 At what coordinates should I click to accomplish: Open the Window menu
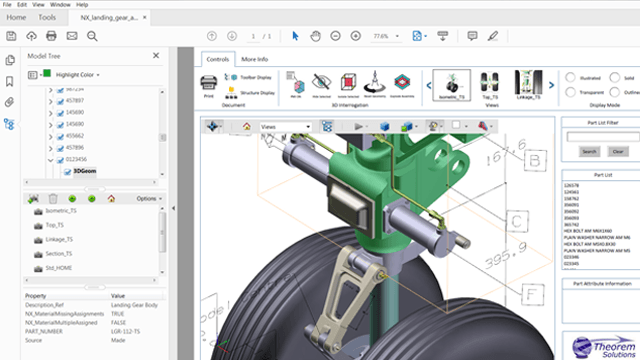(x=60, y=4)
